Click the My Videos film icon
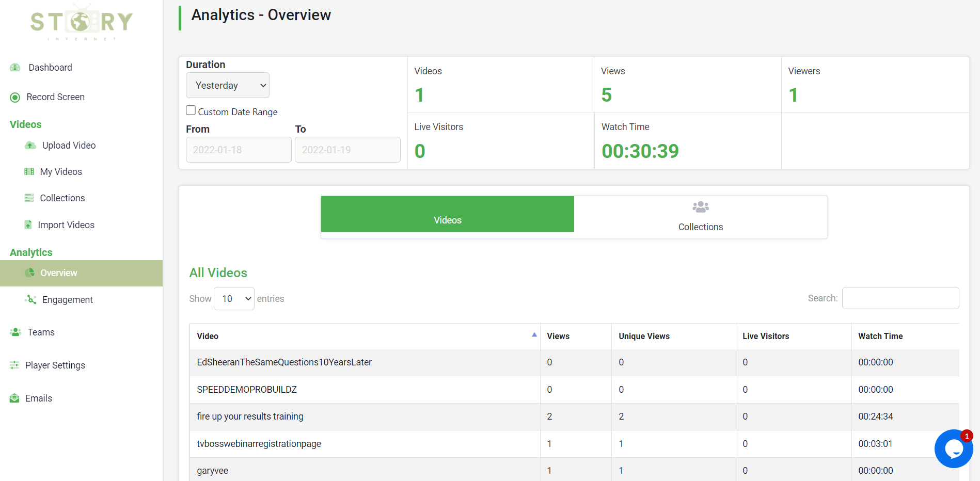This screenshot has width=980, height=481. (x=29, y=172)
